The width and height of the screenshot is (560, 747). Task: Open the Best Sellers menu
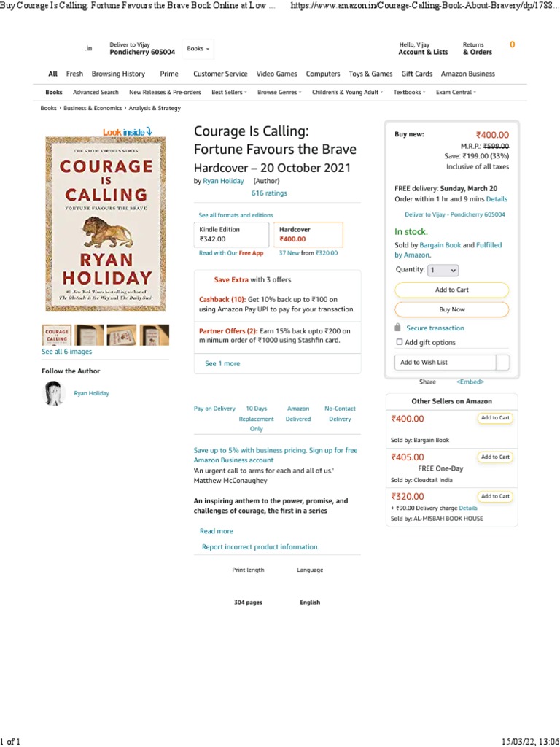(229, 93)
